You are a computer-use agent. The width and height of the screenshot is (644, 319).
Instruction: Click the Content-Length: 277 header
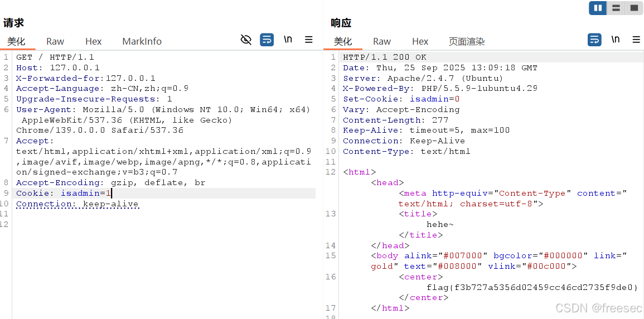pyautogui.click(x=396, y=120)
